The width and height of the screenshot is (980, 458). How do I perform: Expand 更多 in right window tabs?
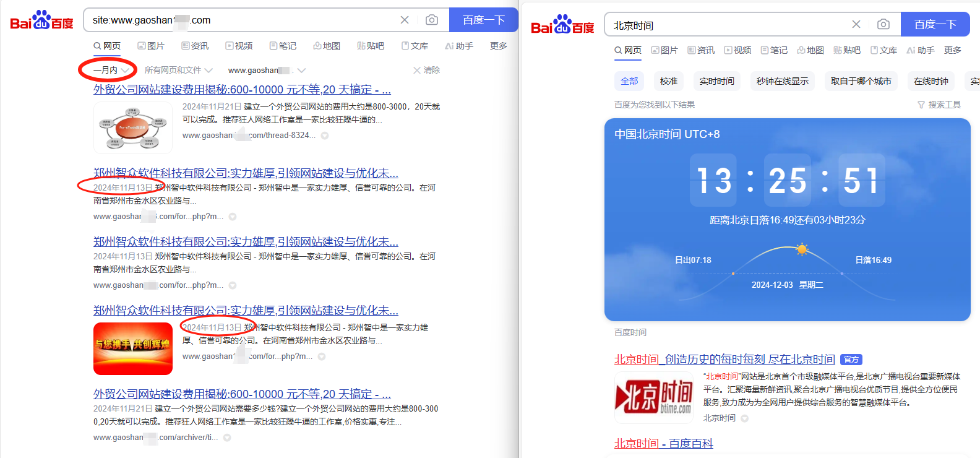click(x=953, y=50)
